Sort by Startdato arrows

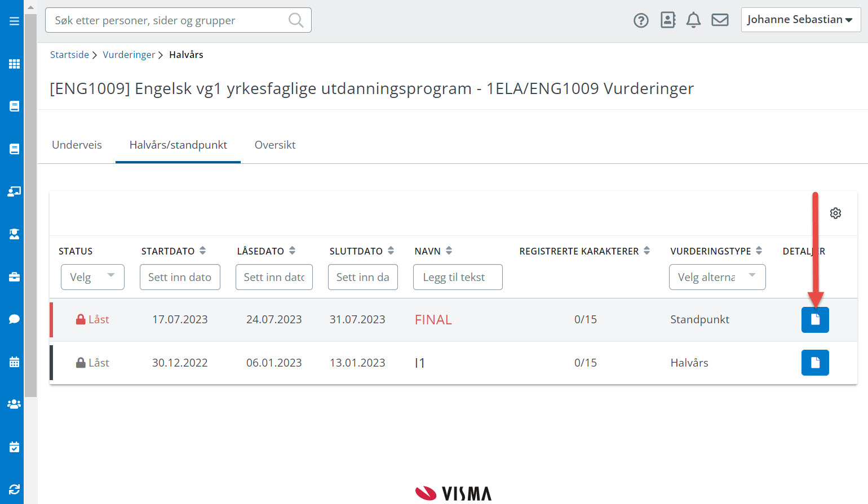point(203,251)
